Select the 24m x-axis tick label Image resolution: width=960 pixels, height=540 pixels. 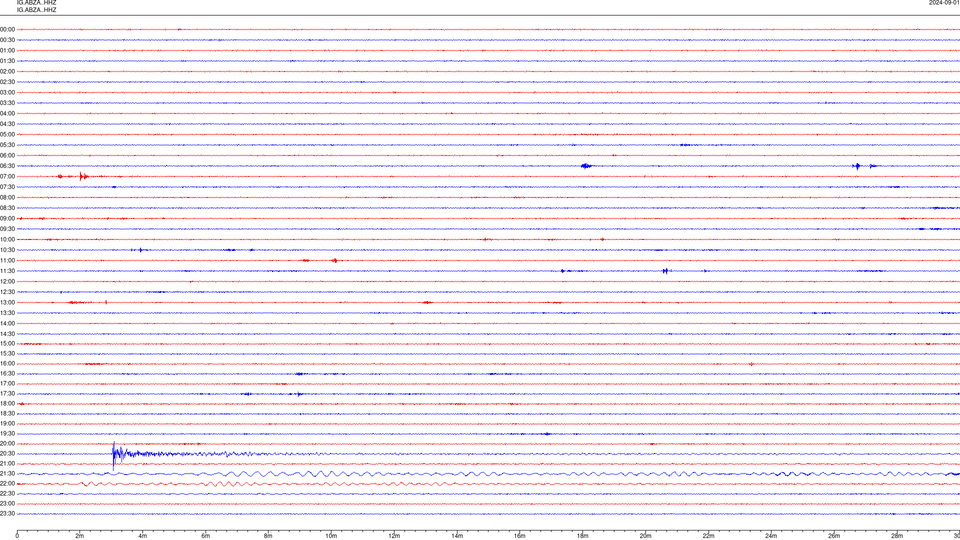coord(771,536)
